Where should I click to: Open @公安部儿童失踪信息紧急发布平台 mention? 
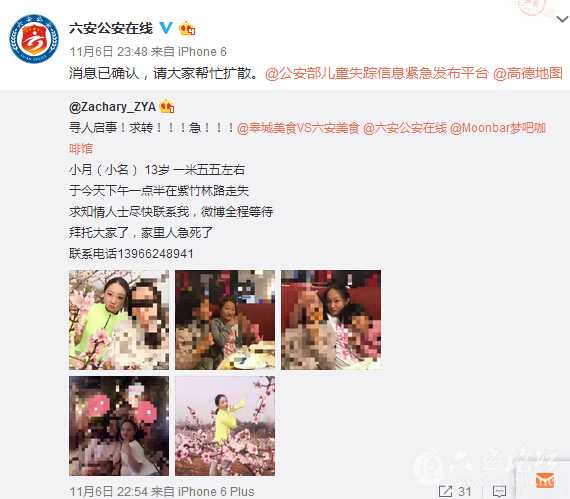coord(376,73)
